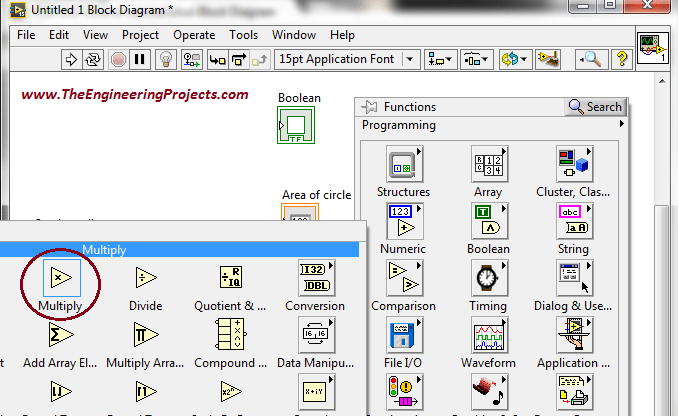Open the Complex x+iy subpalette
The image size is (678, 416).
click(x=316, y=392)
